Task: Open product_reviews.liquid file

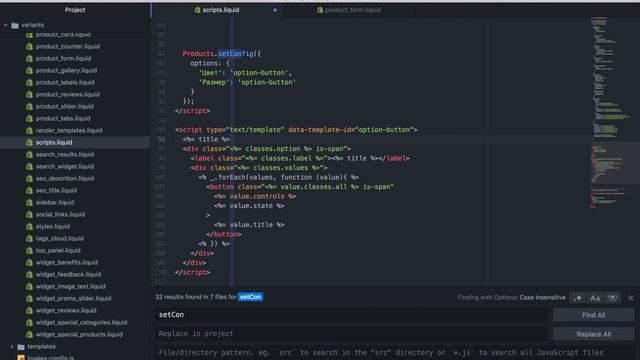Action: click(x=67, y=94)
